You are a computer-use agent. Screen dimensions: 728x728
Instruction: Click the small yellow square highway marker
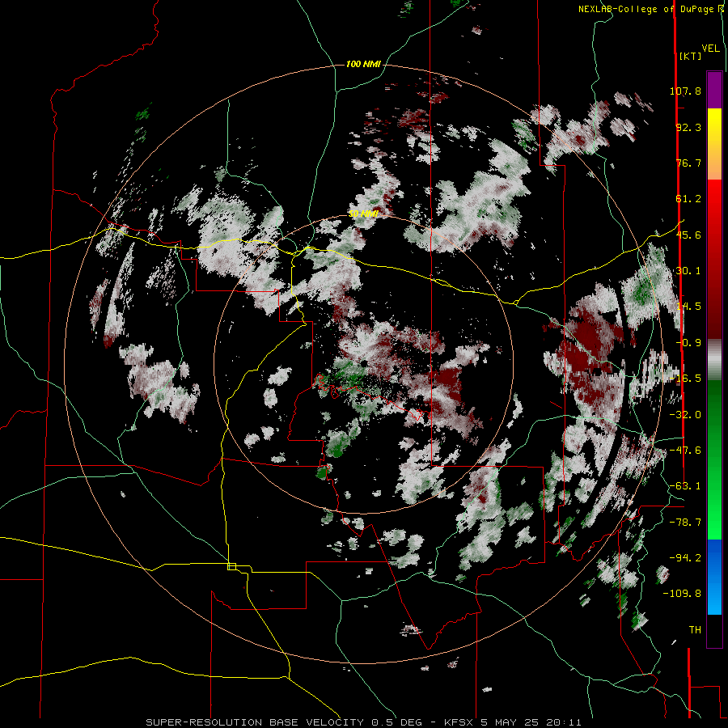tap(231, 566)
